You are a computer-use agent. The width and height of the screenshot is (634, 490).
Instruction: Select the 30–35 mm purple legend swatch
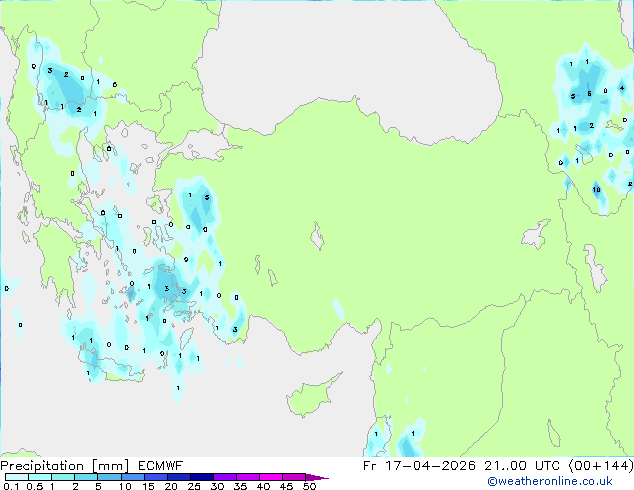click(x=224, y=477)
